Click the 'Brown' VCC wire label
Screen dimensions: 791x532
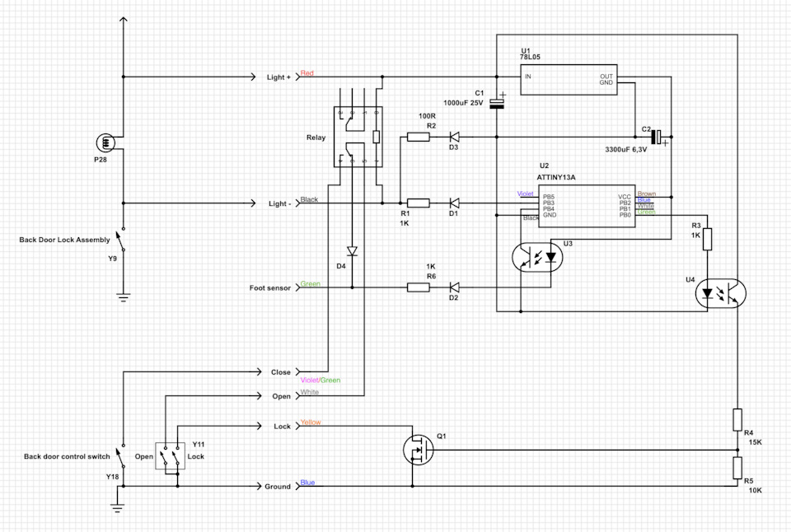coord(646,194)
